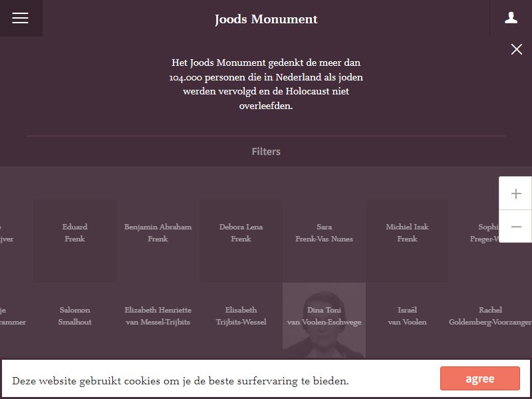Open Sara Frenk-Vas Nunes tile
This screenshot has width=532, height=399.
324,241
